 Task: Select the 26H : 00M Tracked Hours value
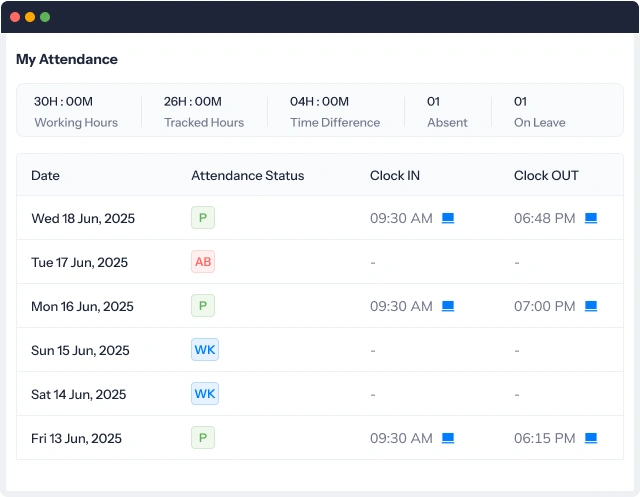pos(193,101)
